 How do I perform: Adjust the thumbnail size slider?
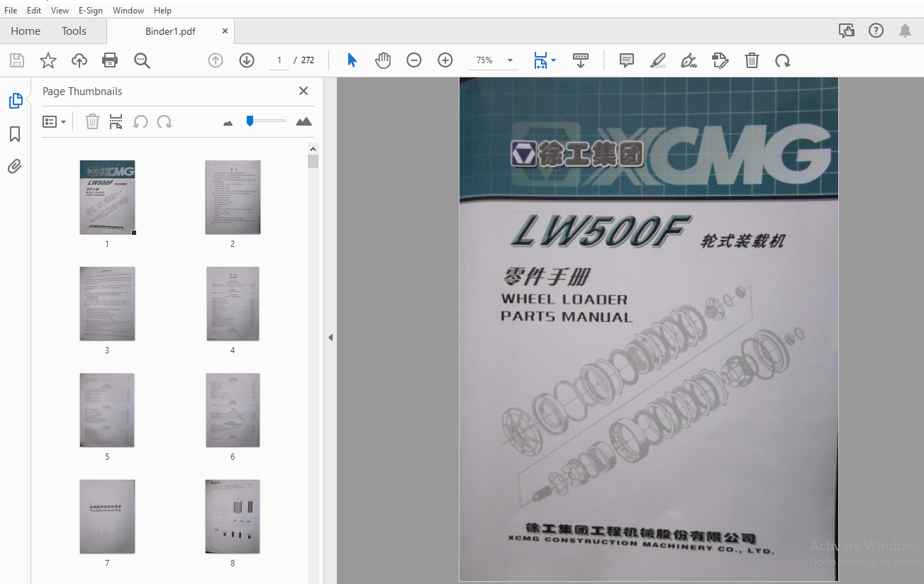[250, 121]
